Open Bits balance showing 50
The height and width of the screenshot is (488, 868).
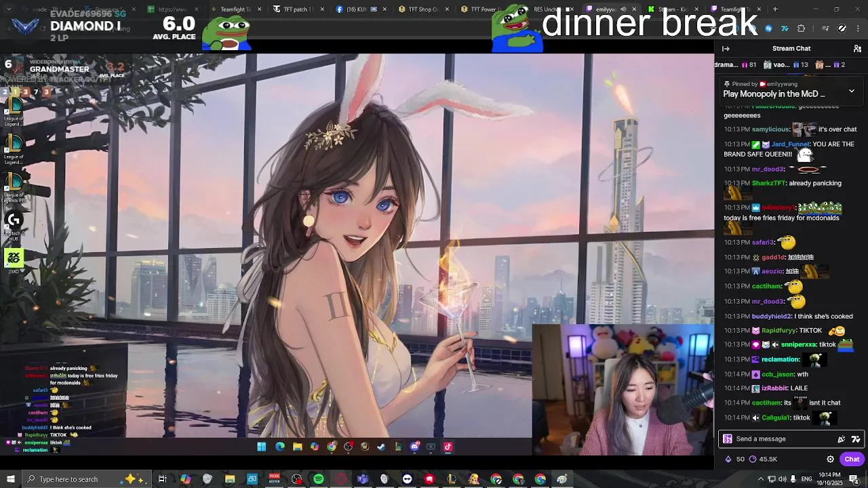(x=734, y=459)
